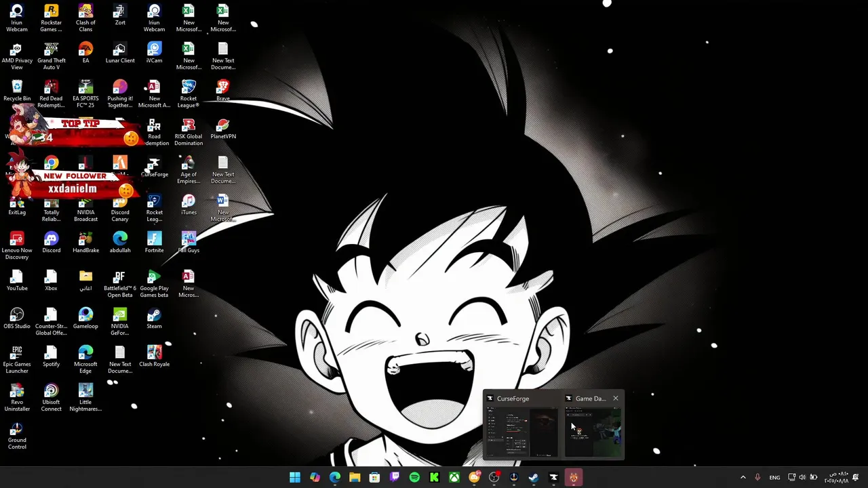Select the Recycle Bin
Viewport: 868px width, 488px height.
[17, 91]
